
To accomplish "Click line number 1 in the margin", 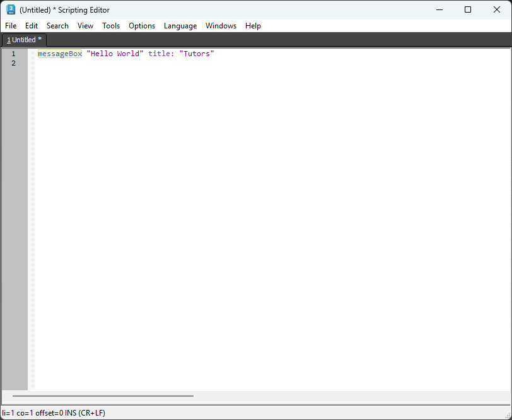I will click(x=13, y=54).
